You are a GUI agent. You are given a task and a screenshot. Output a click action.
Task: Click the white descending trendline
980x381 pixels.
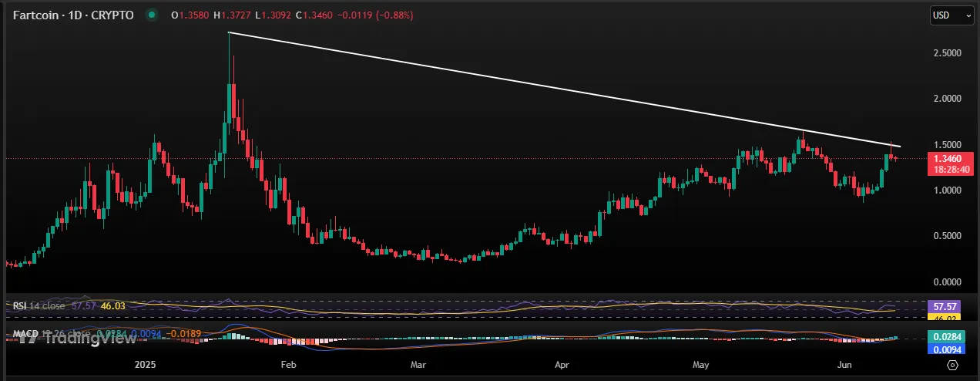(539, 86)
